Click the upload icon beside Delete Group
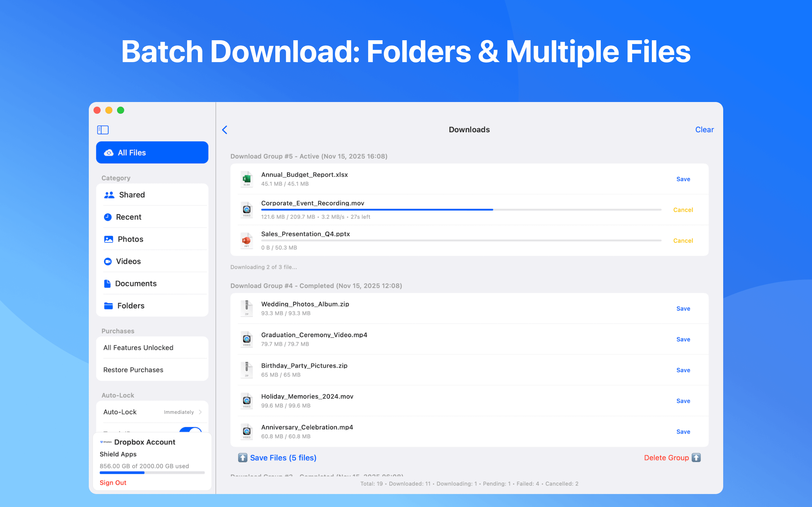 pos(696,458)
